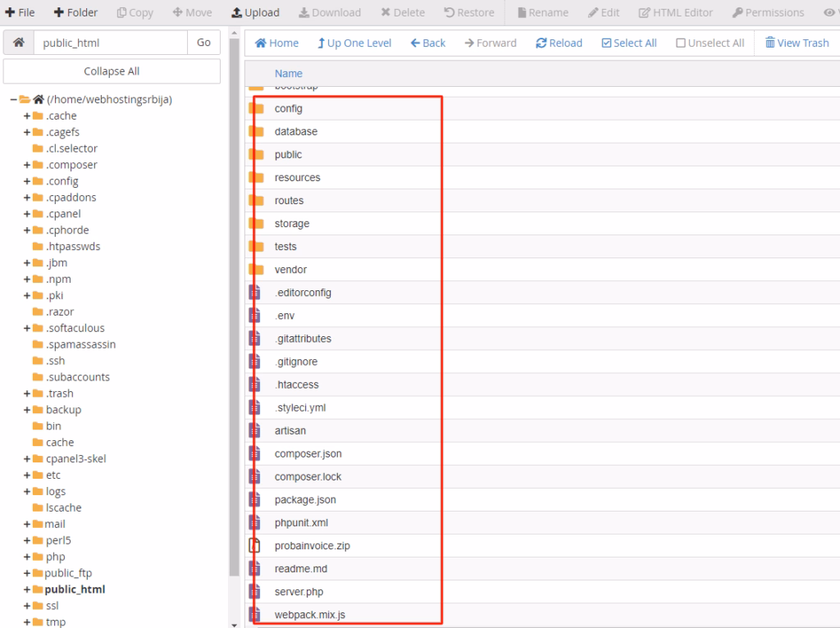Select public_html in the folder tree
Screen dimensions: 840x628
pos(75,589)
